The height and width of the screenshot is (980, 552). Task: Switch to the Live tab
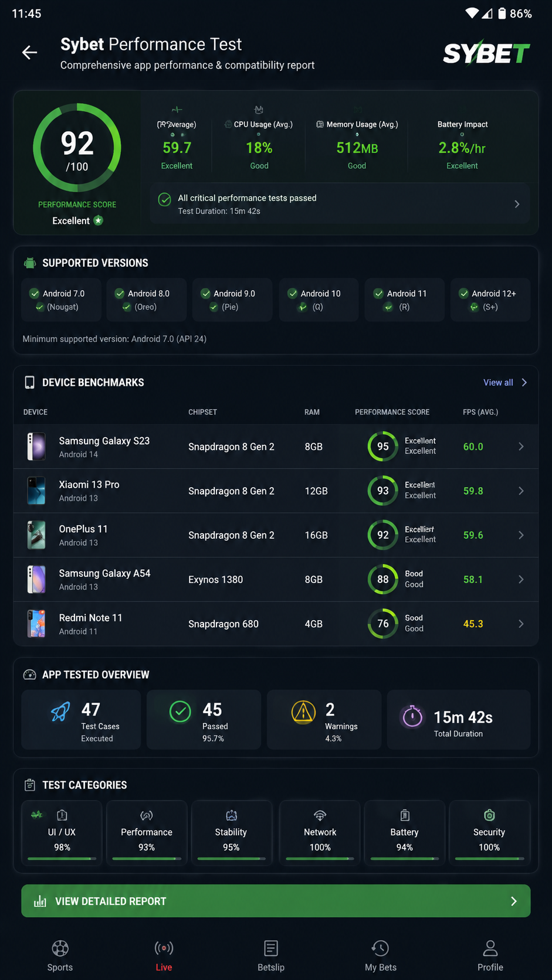[x=164, y=956]
